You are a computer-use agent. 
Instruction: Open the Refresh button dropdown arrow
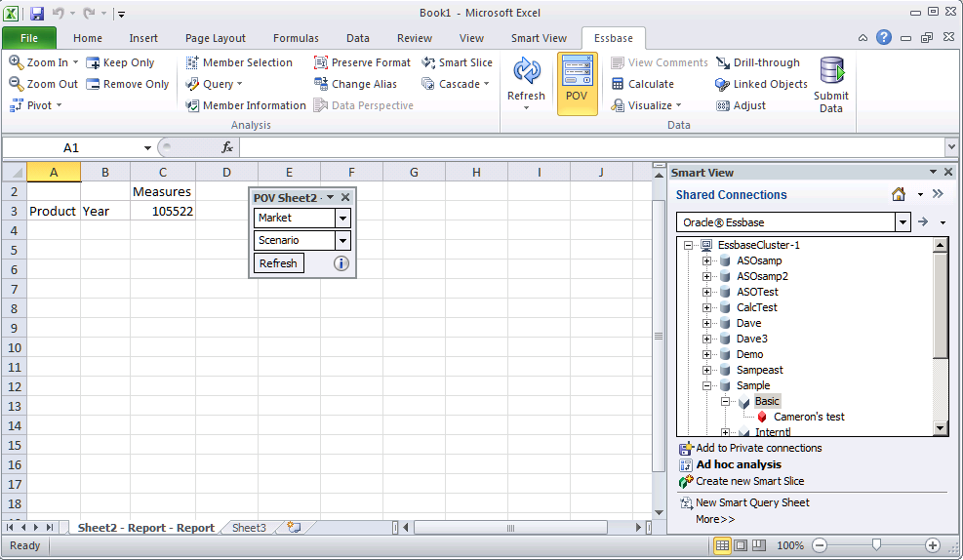pyautogui.click(x=526, y=108)
